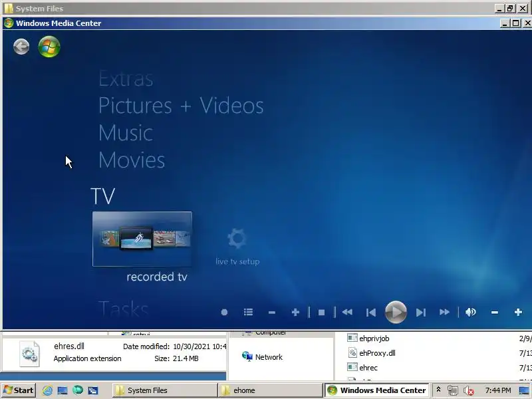532x399 pixels.
Task: Click the Network icon in navigation pane
Action: 247,356
